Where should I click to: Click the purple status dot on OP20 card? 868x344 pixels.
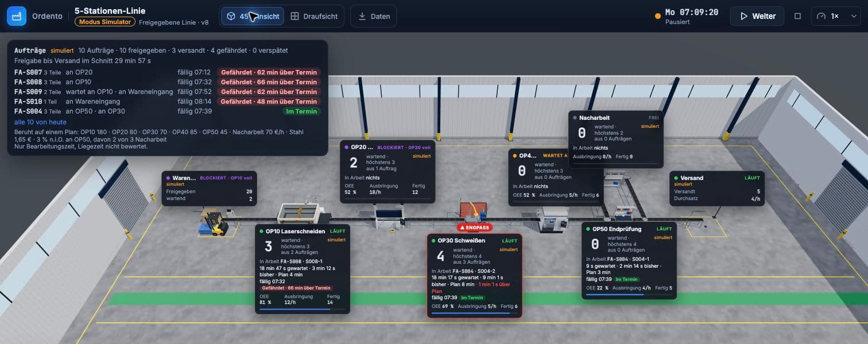[346, 147]
